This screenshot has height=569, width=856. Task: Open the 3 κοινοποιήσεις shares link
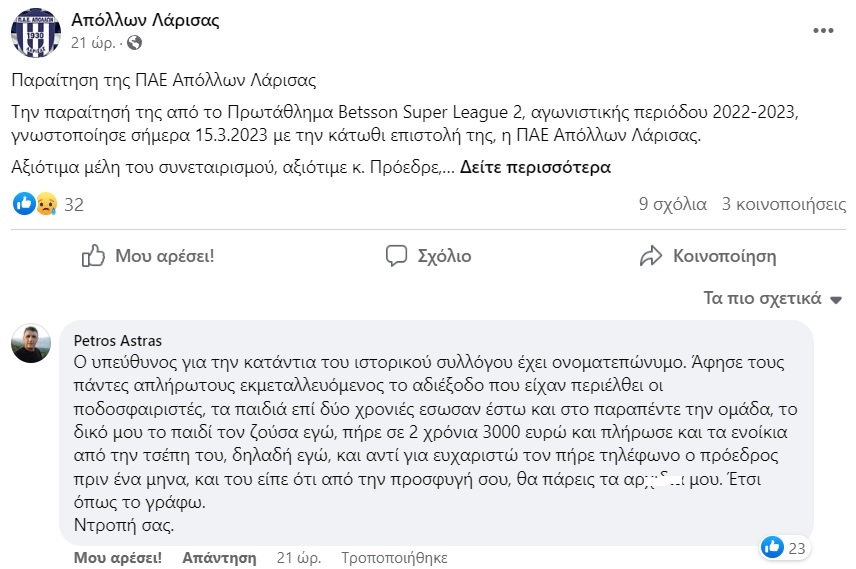[x=784, y=204]
